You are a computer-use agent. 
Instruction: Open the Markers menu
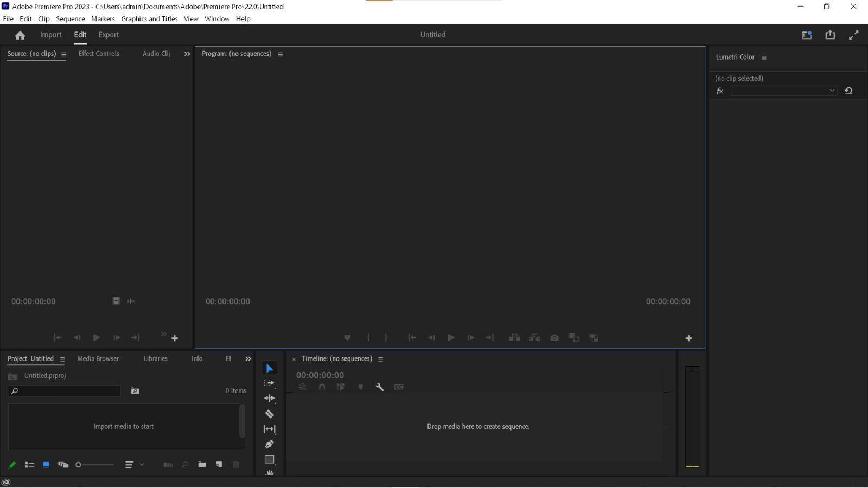point(103,19)
